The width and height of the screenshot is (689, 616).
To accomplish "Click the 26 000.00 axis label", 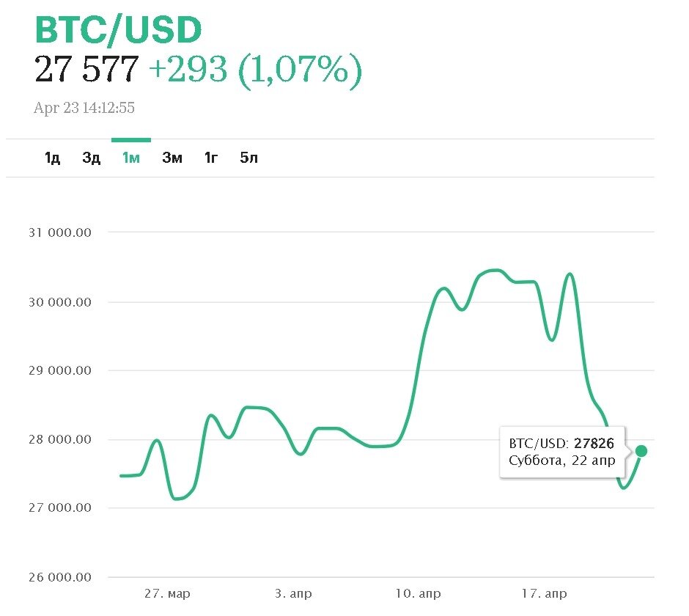I will pyautogui.click(x=60, y=577).
